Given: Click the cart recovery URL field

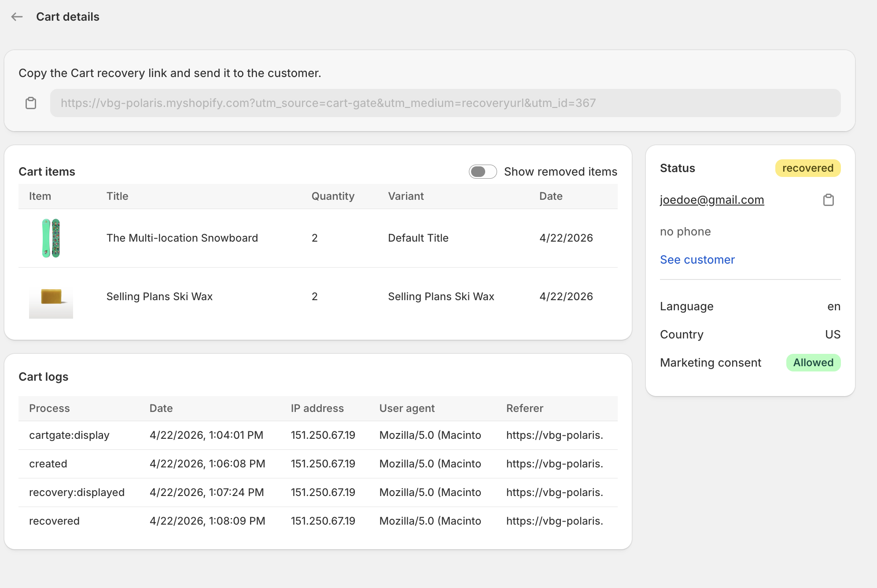Looking at the screenshot, I should [445, 103].
